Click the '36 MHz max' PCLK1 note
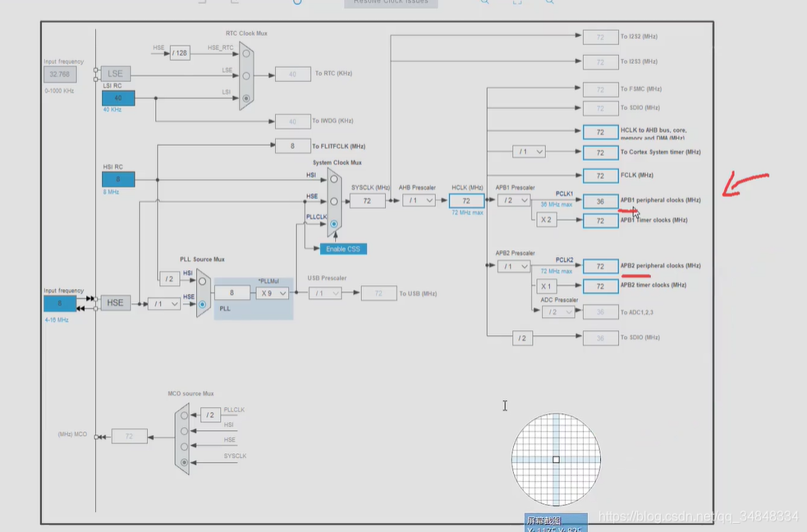807x532 pixels. tap(557, 204)
